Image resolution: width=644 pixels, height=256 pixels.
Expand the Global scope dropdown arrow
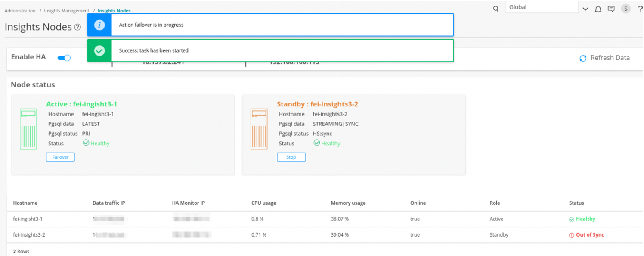[585, 9]
